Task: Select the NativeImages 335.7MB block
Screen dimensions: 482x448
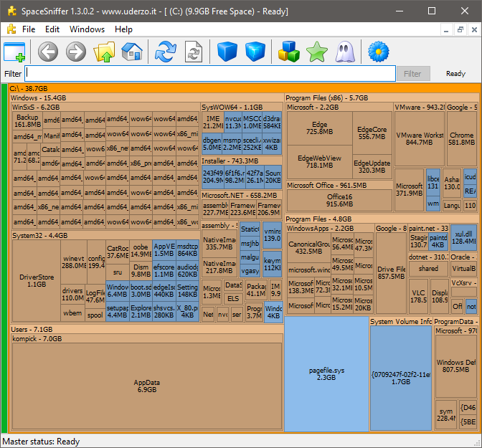Action: coord(219,244)
